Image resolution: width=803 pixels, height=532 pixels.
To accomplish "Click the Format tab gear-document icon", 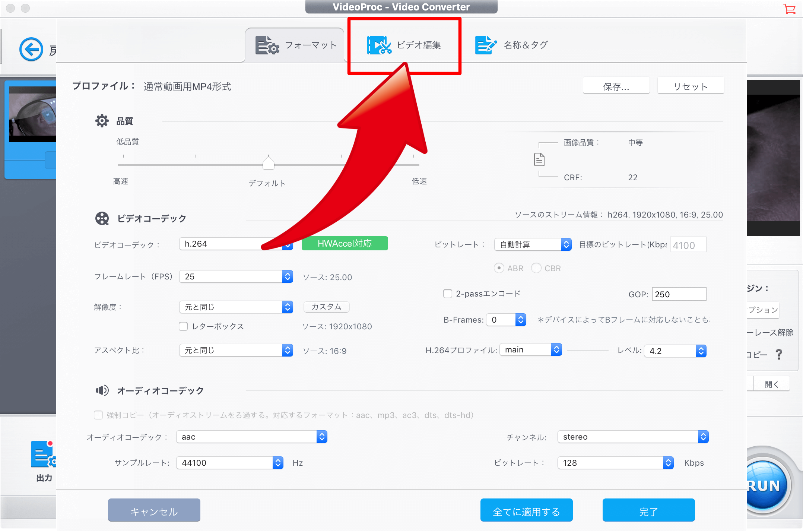I will [267, 45].
